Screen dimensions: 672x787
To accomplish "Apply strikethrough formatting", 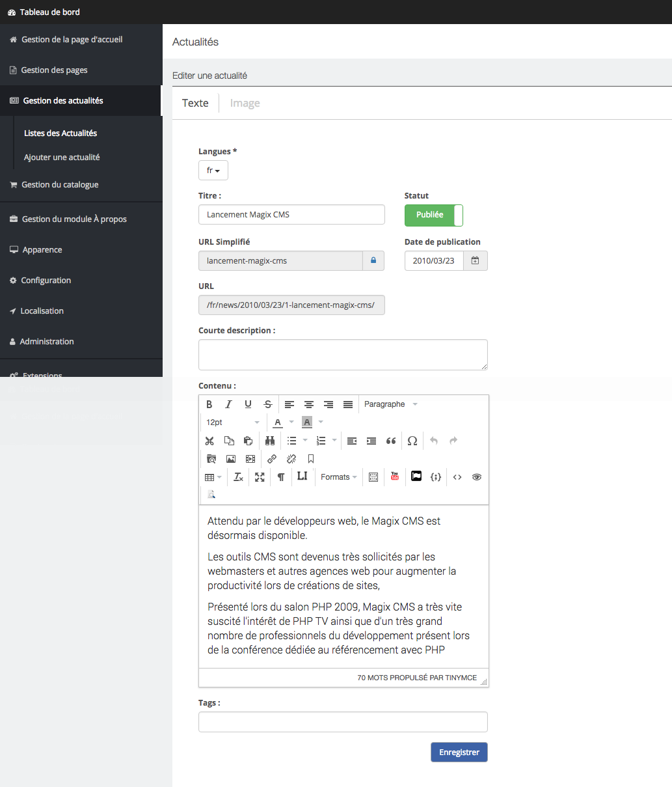I will (x=267, y=404).
